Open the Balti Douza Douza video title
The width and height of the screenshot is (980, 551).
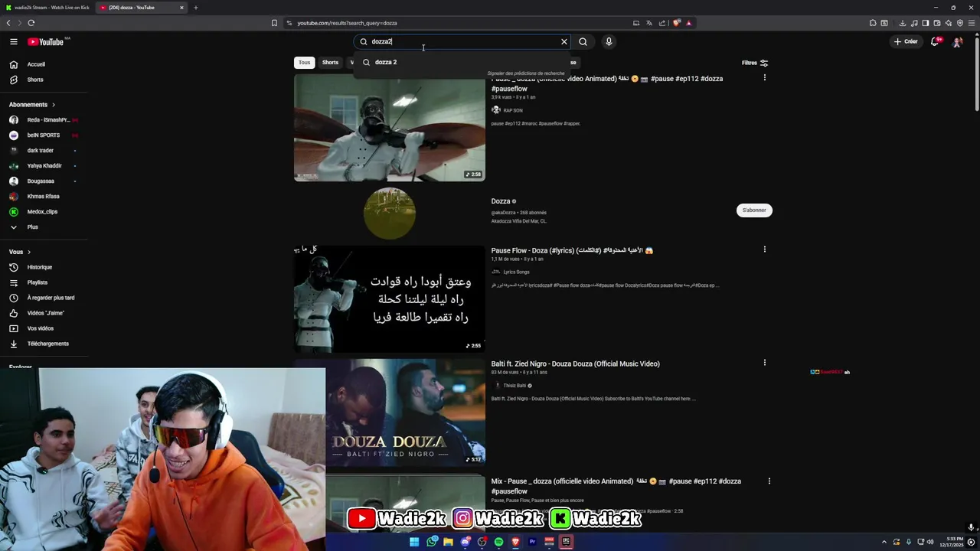[x=575, y=364]
